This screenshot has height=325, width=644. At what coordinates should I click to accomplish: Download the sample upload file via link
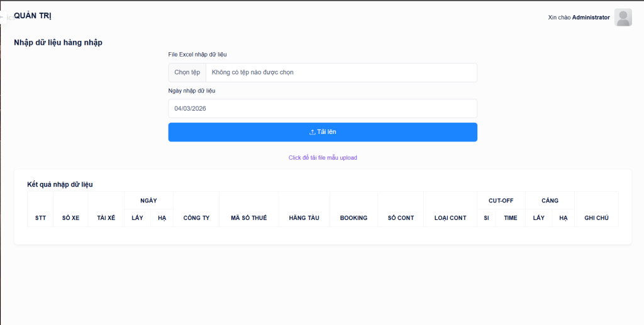tap(322, 158)
